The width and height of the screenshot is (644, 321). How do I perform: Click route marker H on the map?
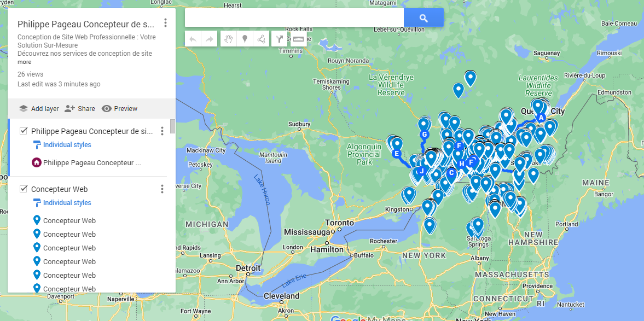[x=462, y=164]
